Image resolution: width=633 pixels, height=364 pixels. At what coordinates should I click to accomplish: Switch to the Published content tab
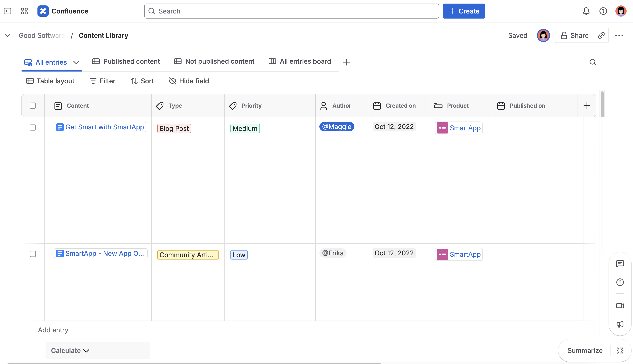pos(126,61)
